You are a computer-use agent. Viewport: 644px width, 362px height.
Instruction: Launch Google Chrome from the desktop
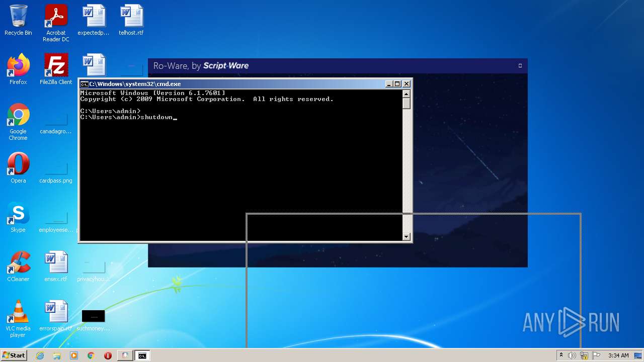click(18, 122)
